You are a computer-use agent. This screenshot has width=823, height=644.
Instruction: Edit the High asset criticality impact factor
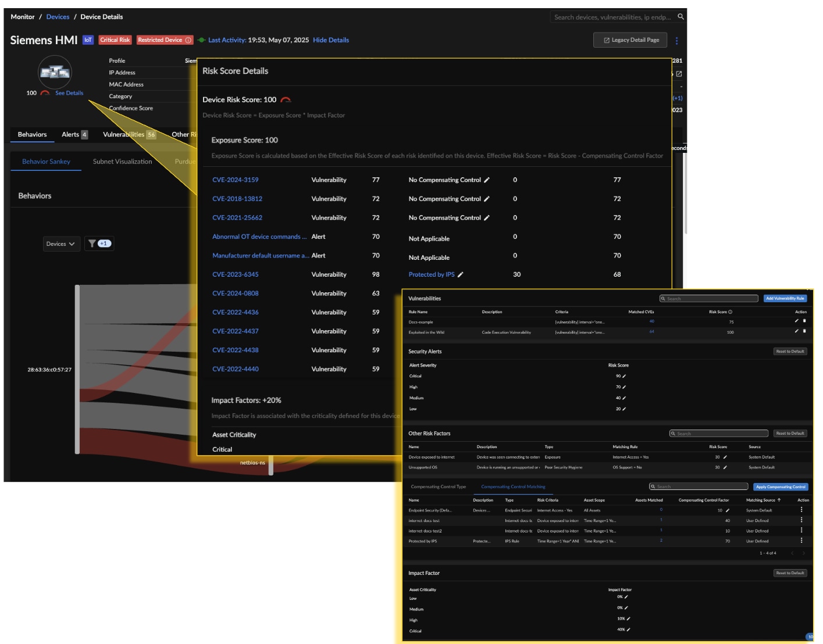coord(628,619)
